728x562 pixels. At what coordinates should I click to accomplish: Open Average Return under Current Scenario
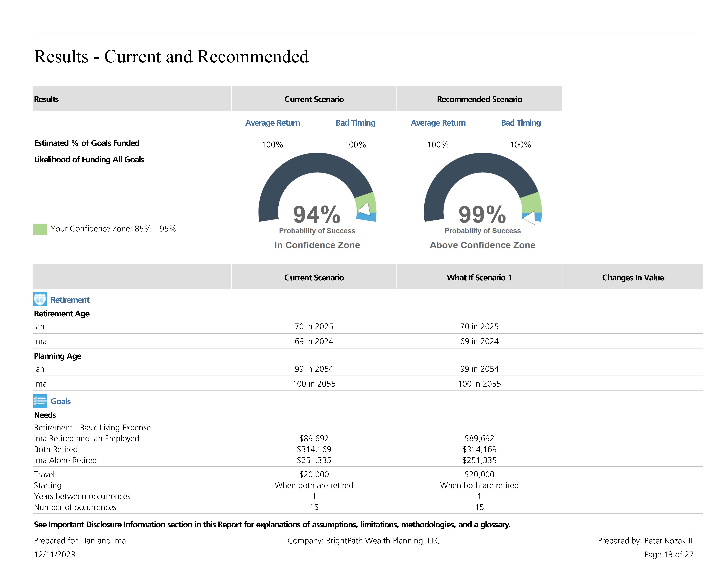[273, 123]
